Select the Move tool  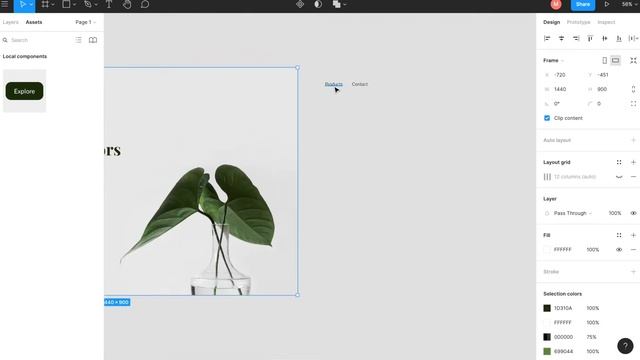[22, 4]
